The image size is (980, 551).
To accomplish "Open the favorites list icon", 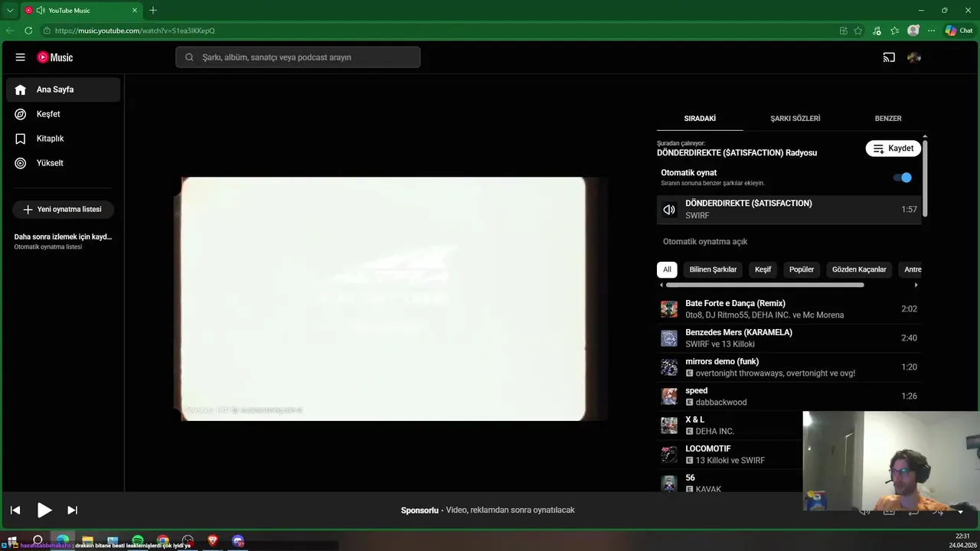I will pyautogui.click(x=894, y=31).
